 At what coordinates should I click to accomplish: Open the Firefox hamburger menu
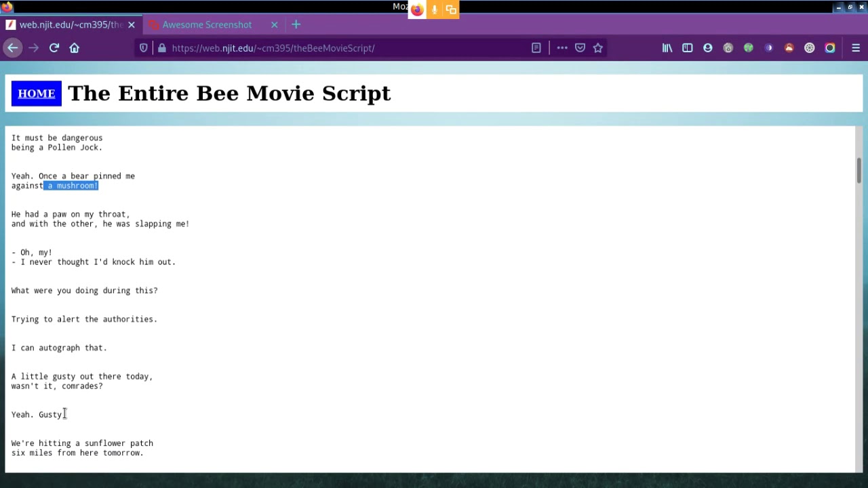tap(856, 48)
